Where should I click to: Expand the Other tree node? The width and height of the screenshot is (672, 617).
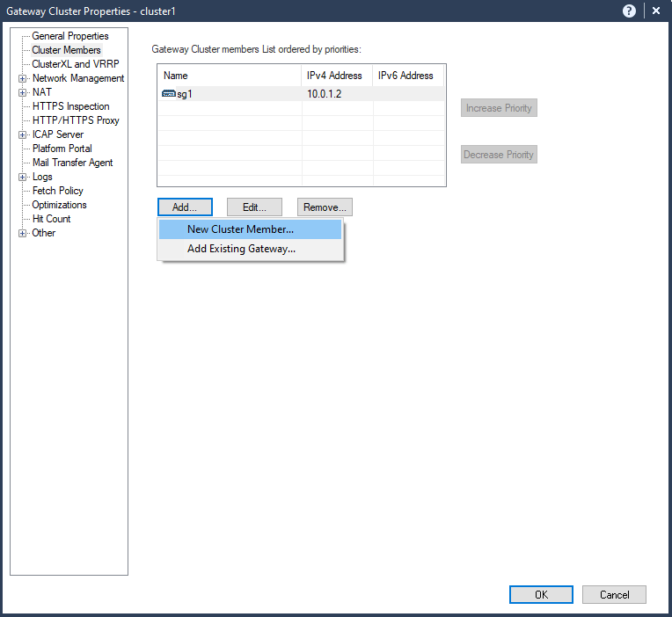point(22,234)
